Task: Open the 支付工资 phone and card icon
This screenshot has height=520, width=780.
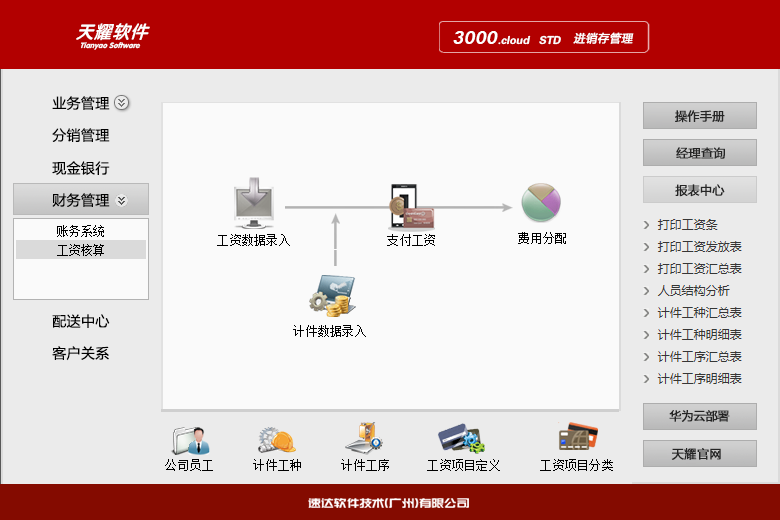Action: coord(411,207)
